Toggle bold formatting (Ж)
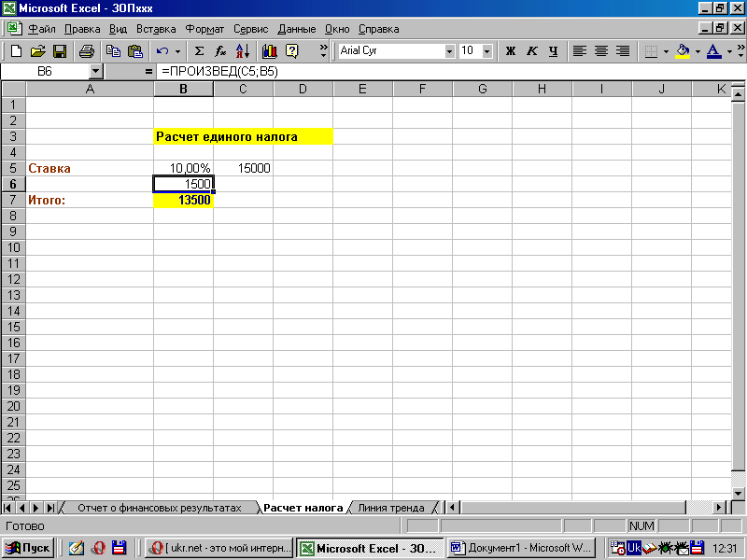This screenshot has height=560, width=747. click(x=510, y=51)
